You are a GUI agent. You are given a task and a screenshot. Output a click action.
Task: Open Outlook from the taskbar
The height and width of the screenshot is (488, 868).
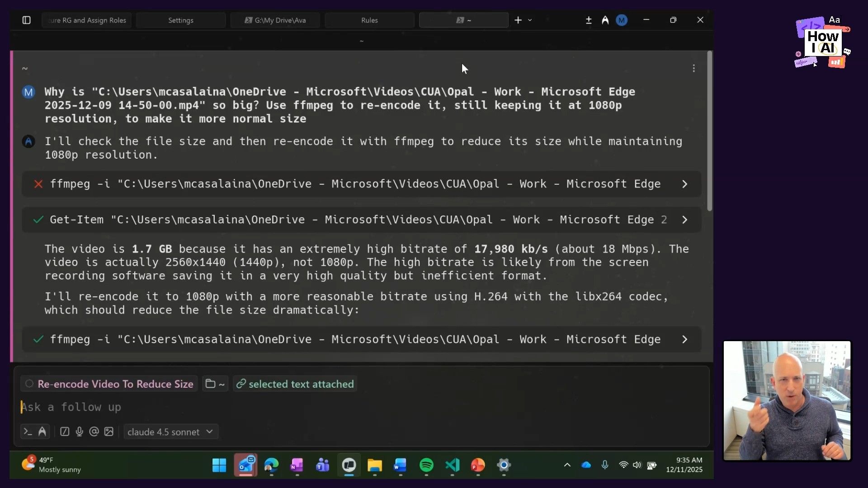pos(245,465)
